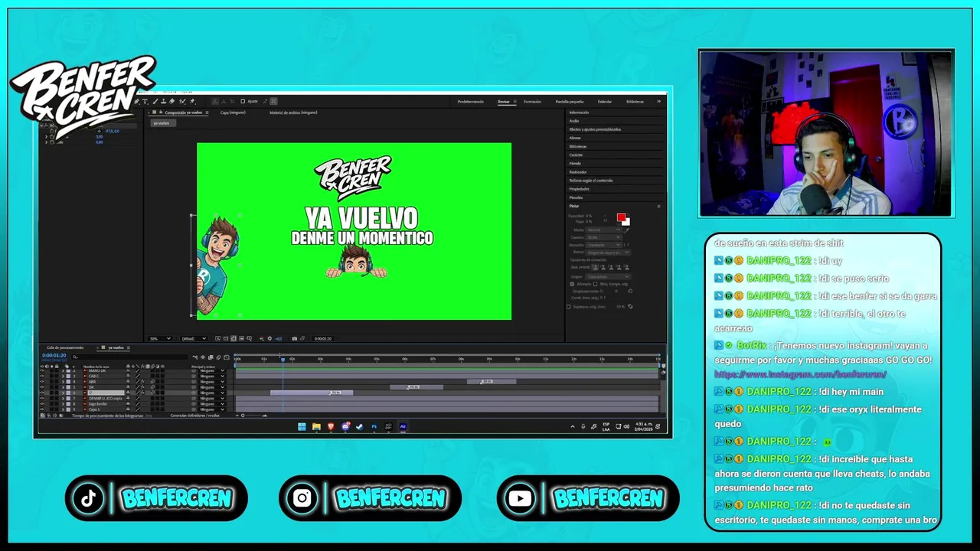Open the Duración dropdown

click(604, 245)
